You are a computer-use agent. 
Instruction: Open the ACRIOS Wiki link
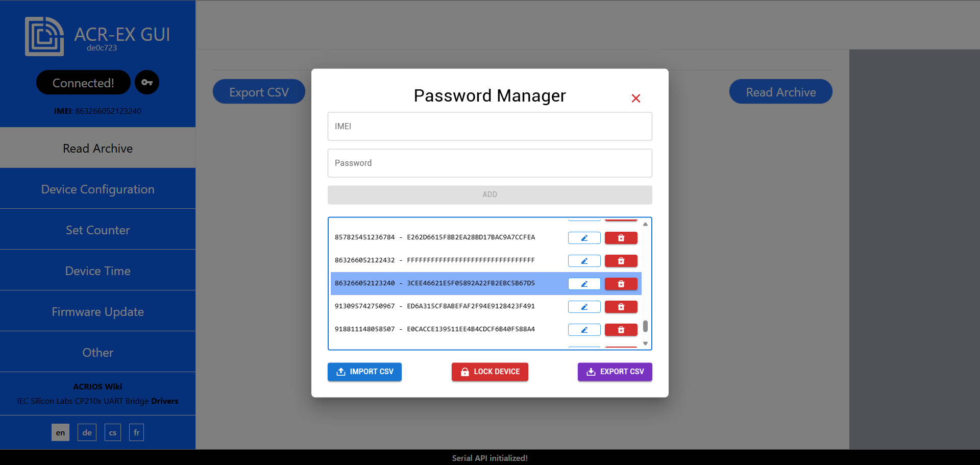[97, 386]
